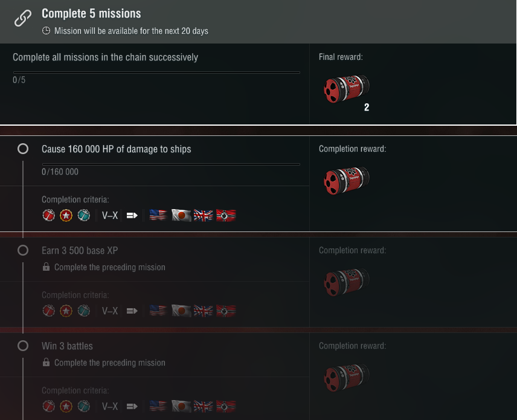Open the Win 3 battles mission title
Image resolution: width=517 pixels, height=420 pixels.
click(67, 346)
